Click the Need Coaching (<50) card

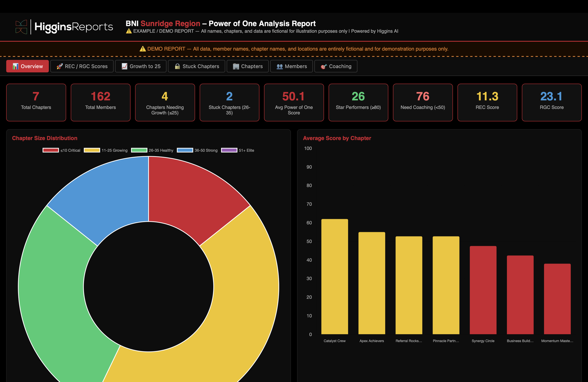tap(422, 102)
